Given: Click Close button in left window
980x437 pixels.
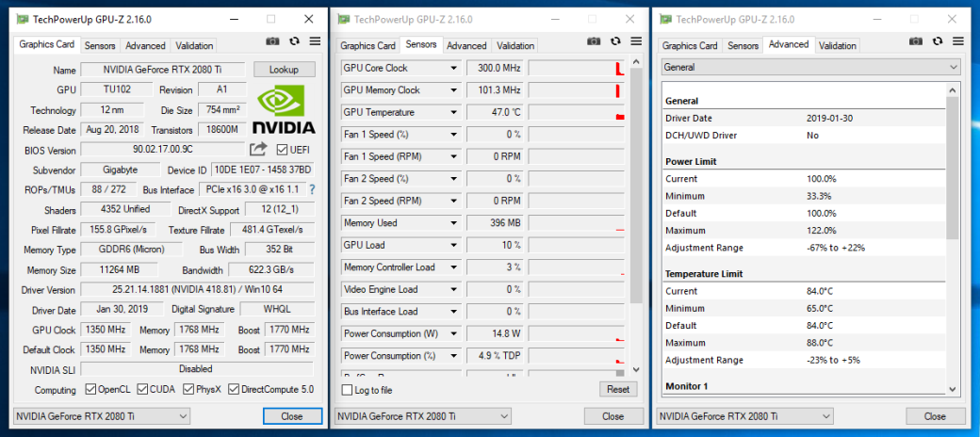Looking at the screenshot, I should 292,415.
